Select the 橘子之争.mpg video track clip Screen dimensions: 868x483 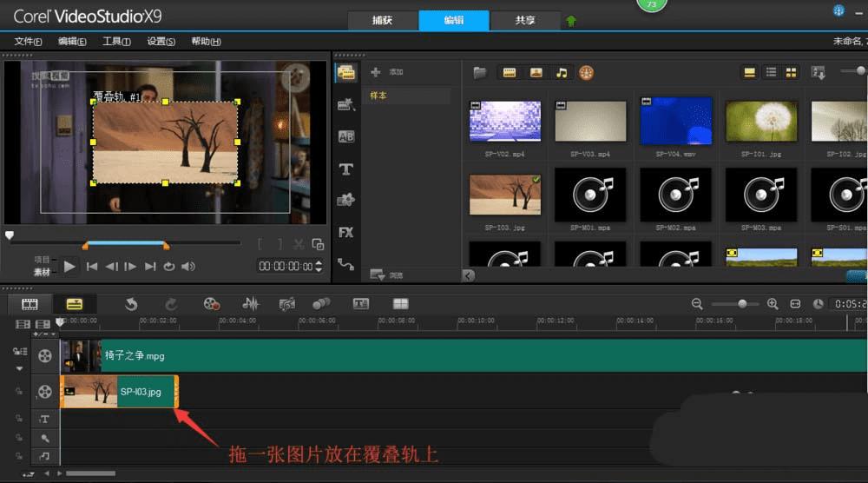click(x=464, y=355)
